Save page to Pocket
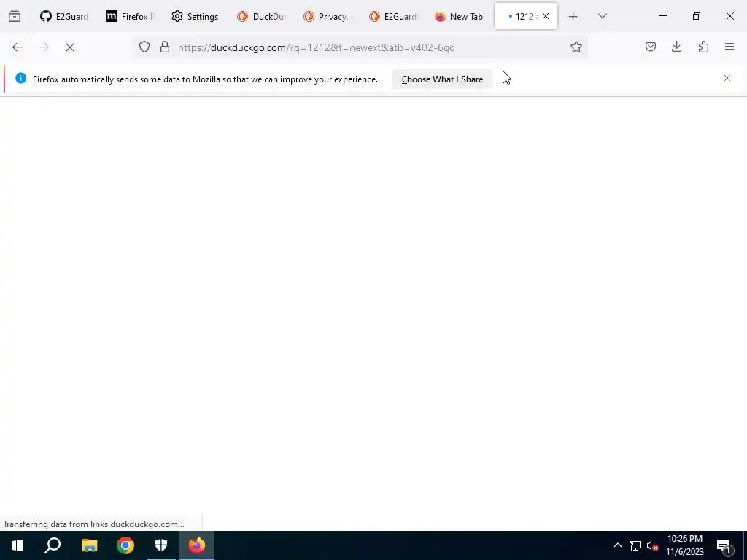 point(650,47)
